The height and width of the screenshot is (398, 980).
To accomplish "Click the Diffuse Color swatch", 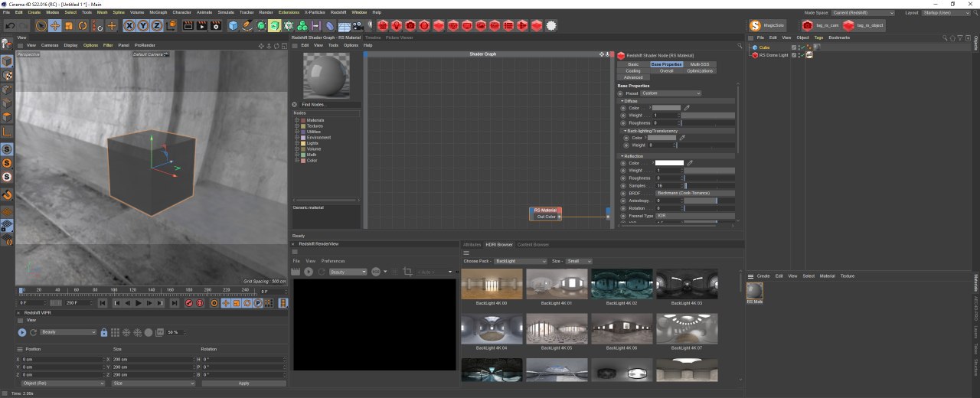I will [x=666, y=108].
